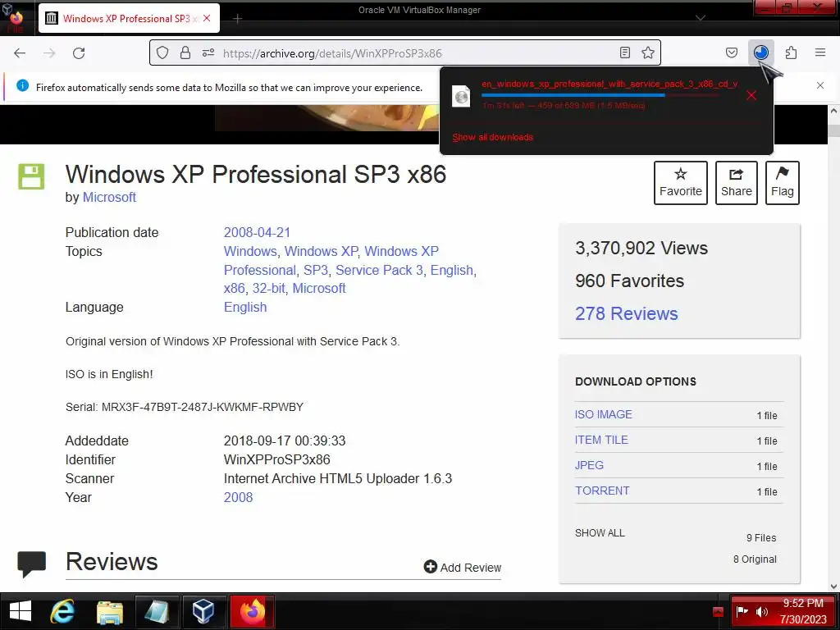The height and width of the screenshot is (630, 840).
Task: Click the download progress bar
Action: tap(600, 95)
